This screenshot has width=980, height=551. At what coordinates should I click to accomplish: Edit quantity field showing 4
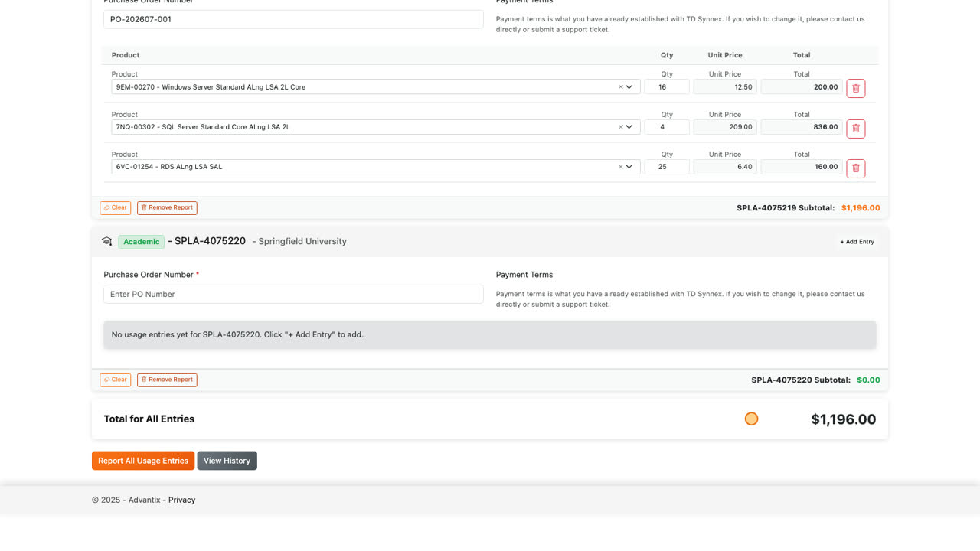pyautogui.click(x=667, y=127)
